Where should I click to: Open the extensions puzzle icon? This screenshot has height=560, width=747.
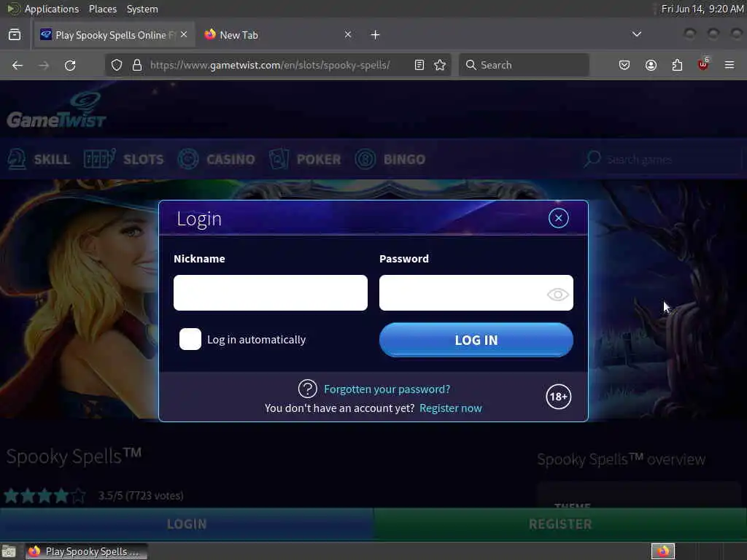(x=677, y=65)
